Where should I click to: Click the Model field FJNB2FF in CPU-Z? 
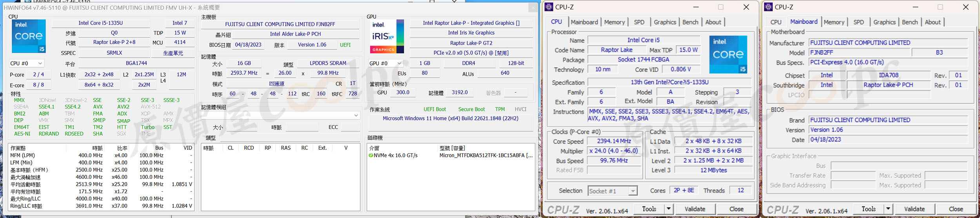point(860,53)
